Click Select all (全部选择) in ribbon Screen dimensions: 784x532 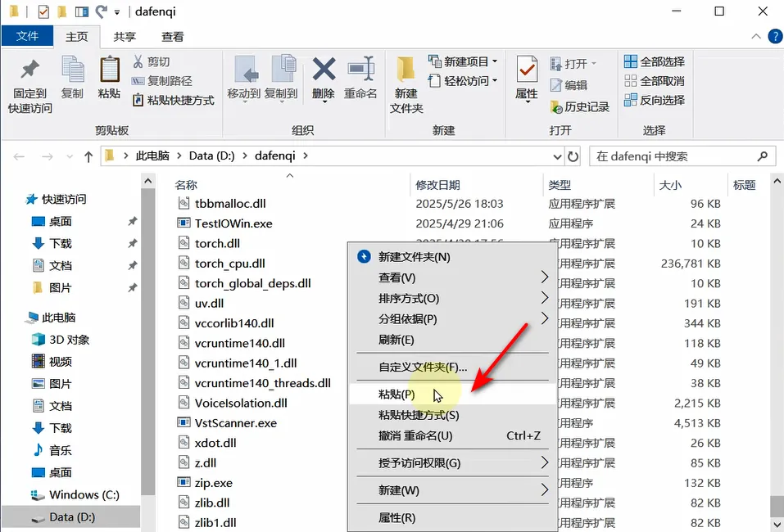tap(654, 62)
